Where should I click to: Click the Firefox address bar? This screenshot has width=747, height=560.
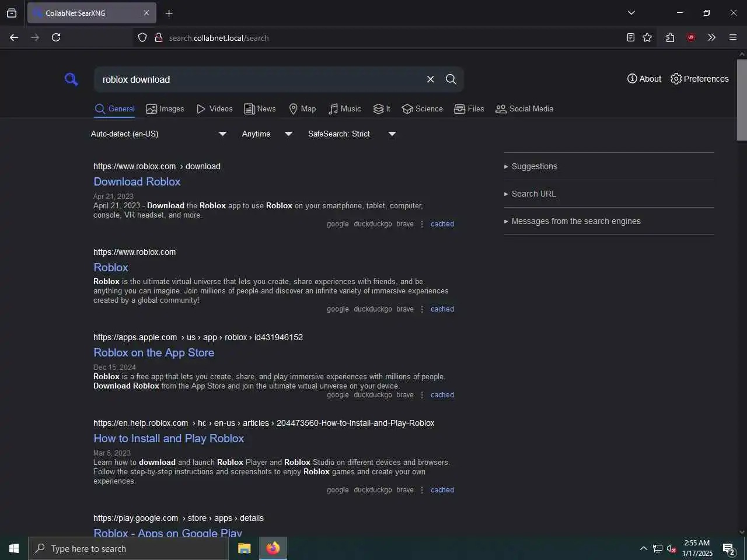[x=379, y=38]
